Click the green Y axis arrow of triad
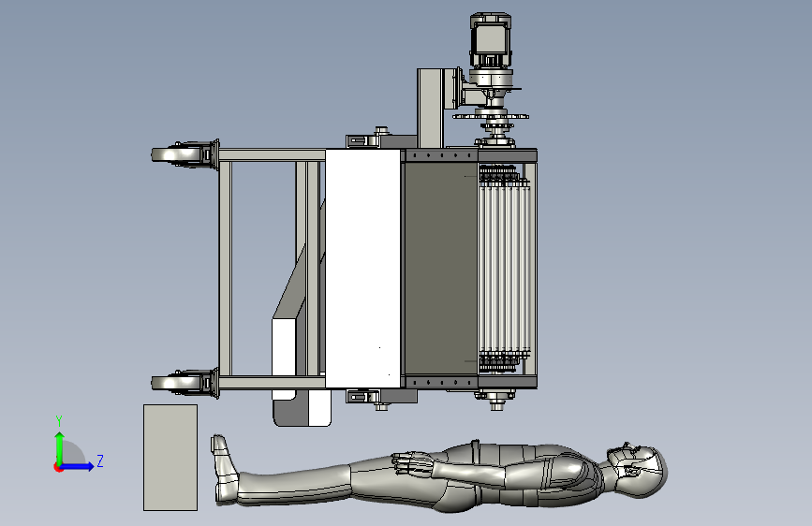The image size is (812, 526). pos(60,446)
